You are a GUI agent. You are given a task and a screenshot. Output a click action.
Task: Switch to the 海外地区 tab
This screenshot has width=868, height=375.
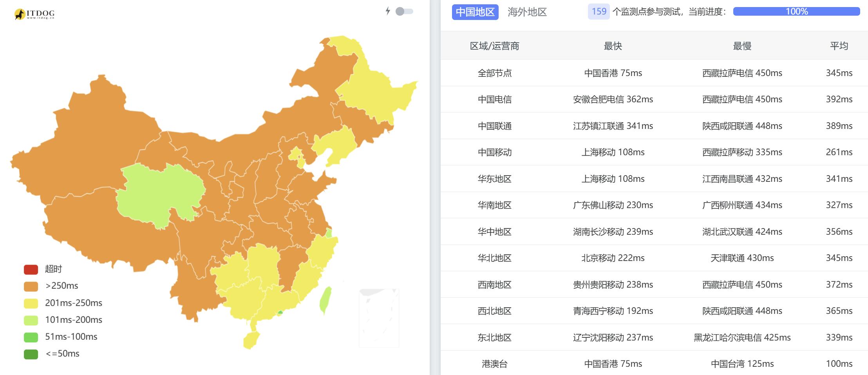point(527,12)
